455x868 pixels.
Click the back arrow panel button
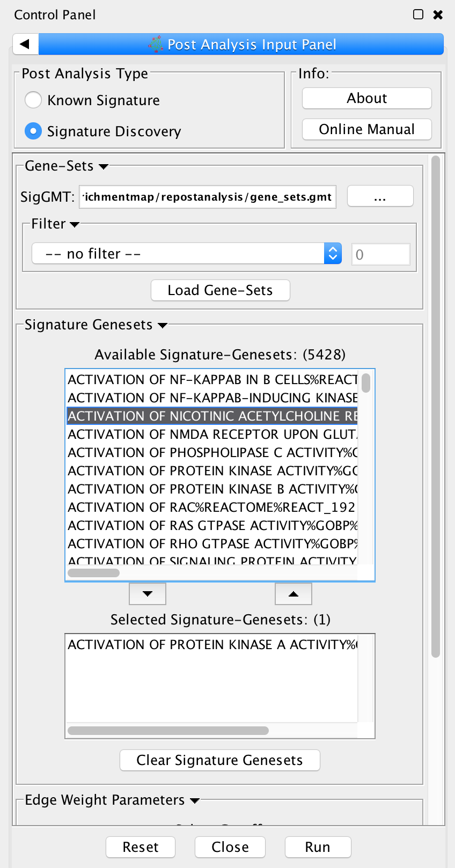pyautogui.click(x=25, y=44)
